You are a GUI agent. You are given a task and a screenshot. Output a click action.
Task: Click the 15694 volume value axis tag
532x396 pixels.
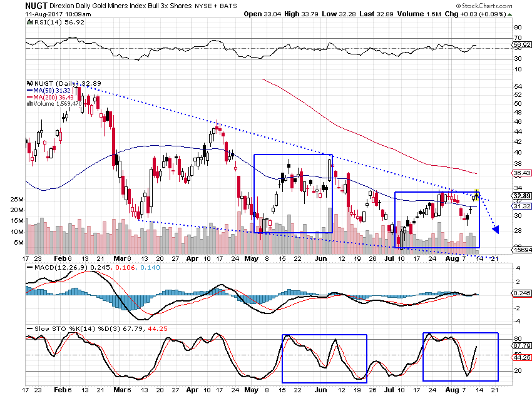pyautogui.click(x=504, y=251)
